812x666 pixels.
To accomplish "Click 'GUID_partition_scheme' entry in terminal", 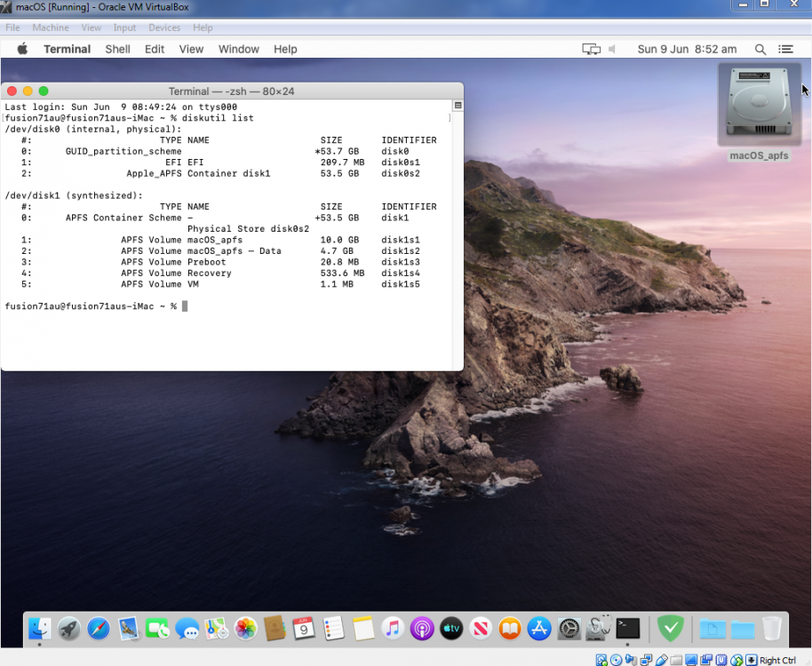I will coord(123,151).
